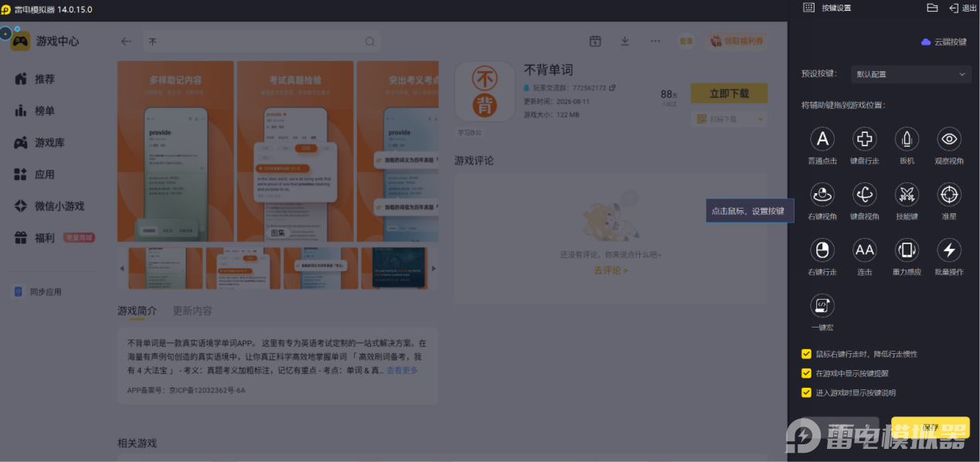Select the dark blue screenshot thumbnail
This screenshot has height=462, width=980.
coord(393,268)
